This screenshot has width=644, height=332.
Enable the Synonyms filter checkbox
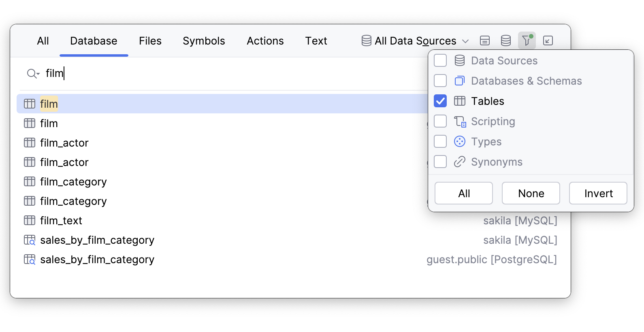tap(440, 162)
